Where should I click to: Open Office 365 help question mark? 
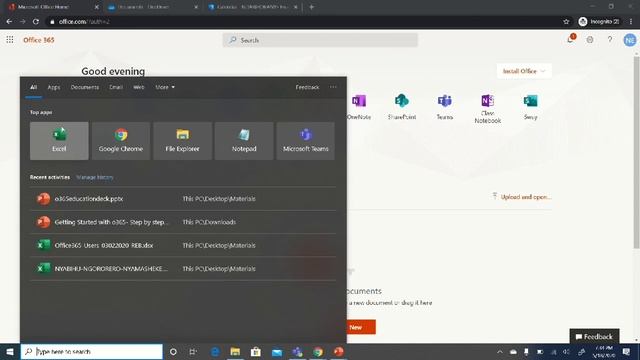610,40
